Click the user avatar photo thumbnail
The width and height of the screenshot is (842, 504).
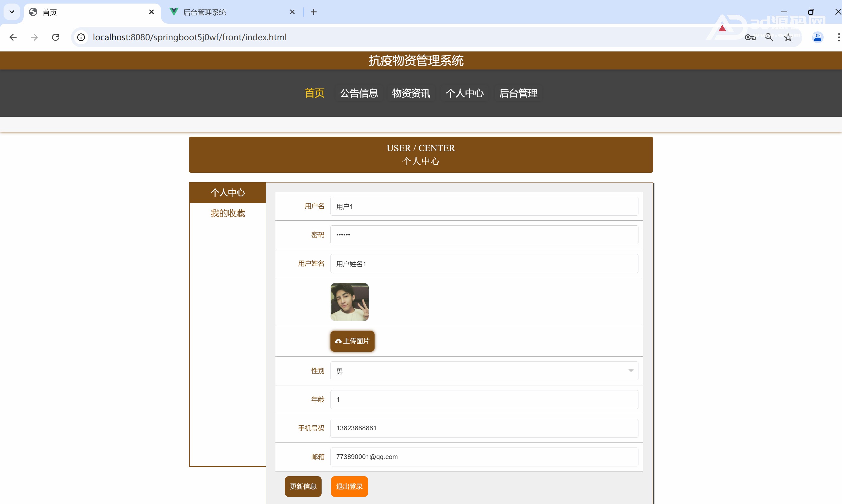349,302
